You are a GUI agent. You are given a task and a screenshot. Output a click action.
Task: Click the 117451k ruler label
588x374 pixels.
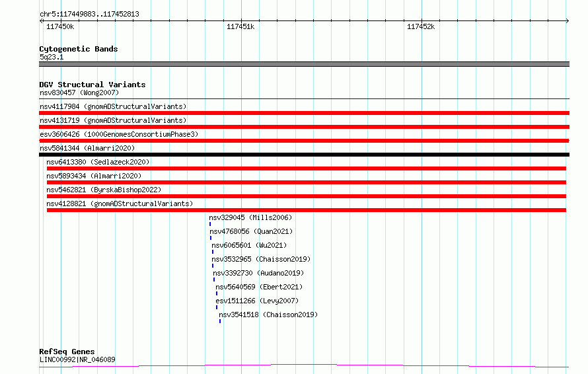click(240, 26)
